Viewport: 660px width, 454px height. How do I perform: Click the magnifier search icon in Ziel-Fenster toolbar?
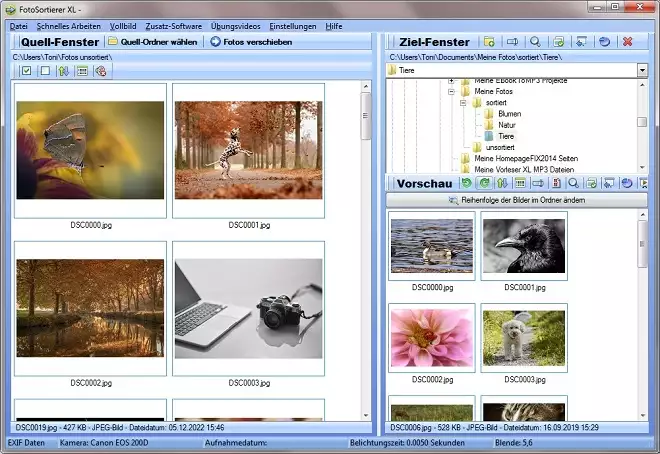[535, 42]
